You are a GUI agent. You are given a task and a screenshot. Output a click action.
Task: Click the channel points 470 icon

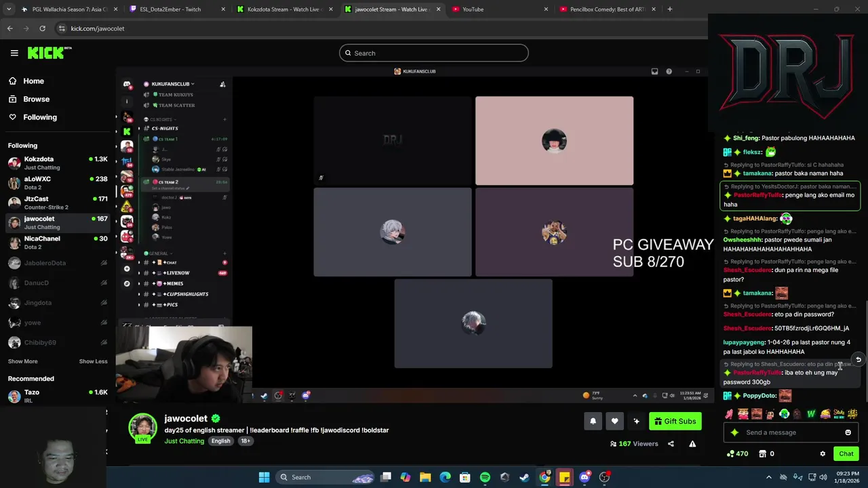coord(736,453)
